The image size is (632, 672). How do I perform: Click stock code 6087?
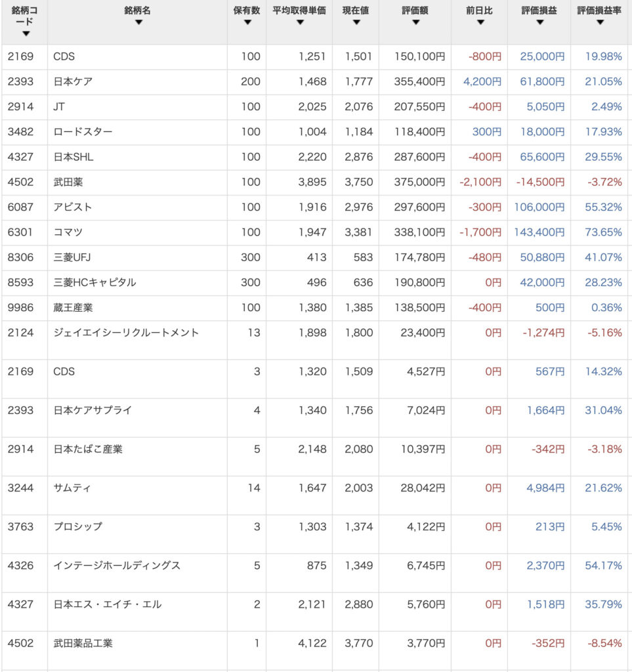20,207
